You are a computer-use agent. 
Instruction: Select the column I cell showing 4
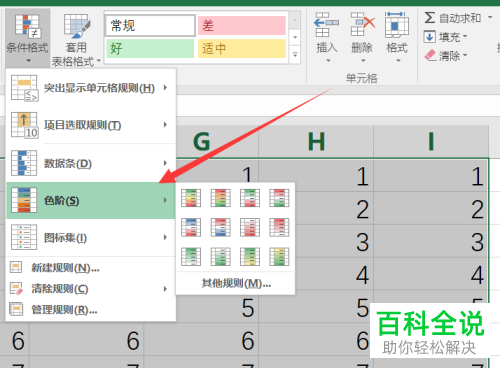[x=431, y=274]
